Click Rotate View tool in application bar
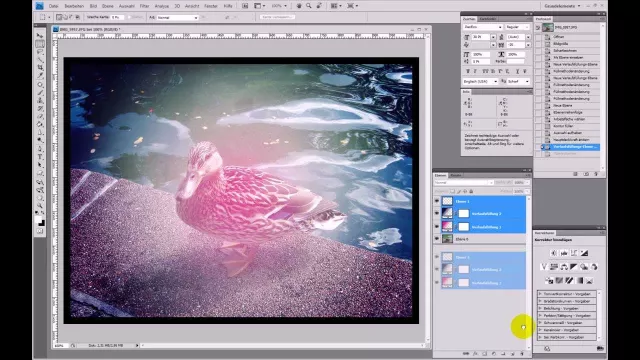The image size is (640, 360). pos(319,6)
